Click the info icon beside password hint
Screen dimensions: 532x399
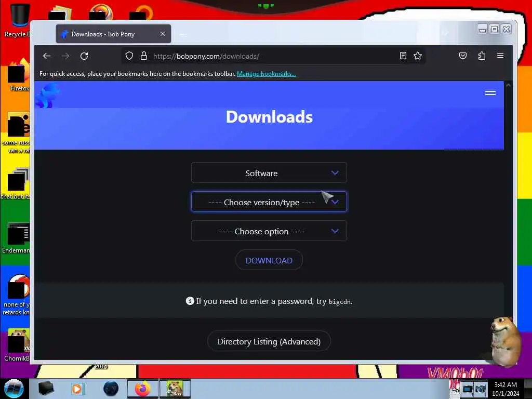pyautogui.click(x=190, y=301)
